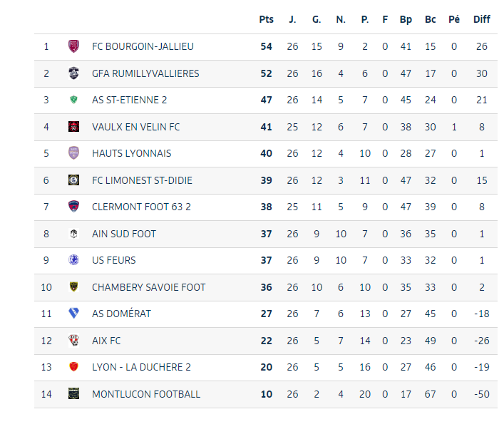Click the AS Domérat blue logo
Image resolution: width=504 pixels, height=429 pixels.
[73, 314]
